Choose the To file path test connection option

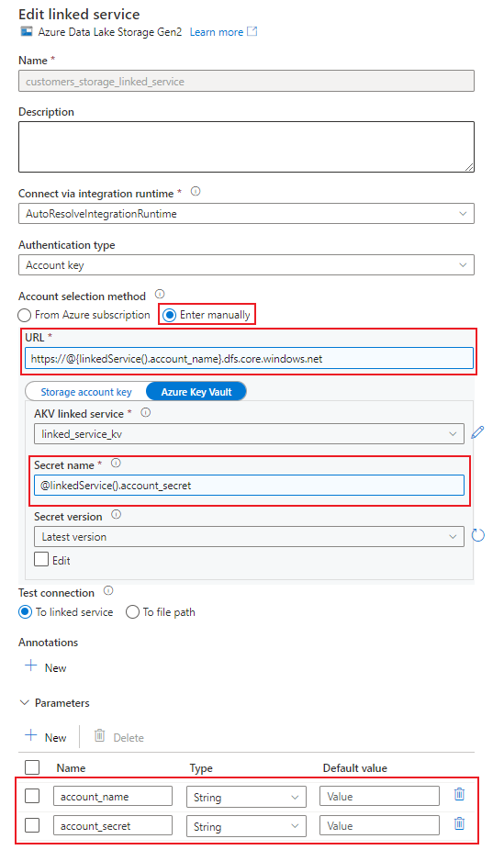(x=132, y=612)
